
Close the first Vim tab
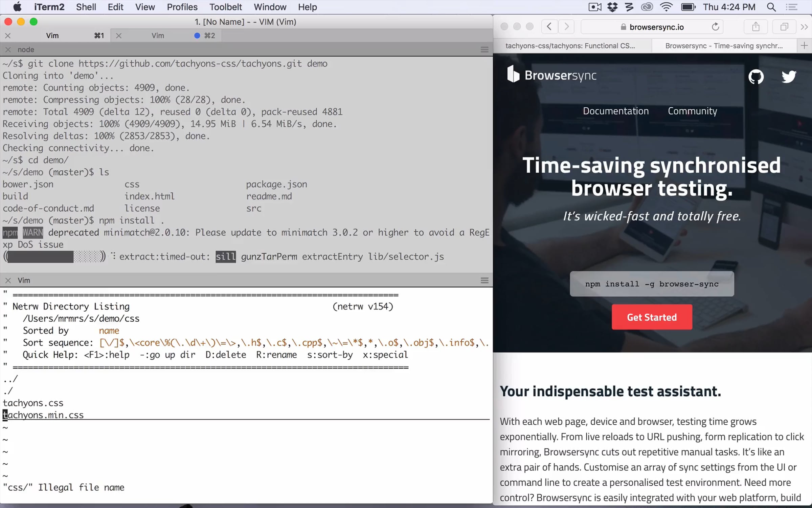[8, 36]
